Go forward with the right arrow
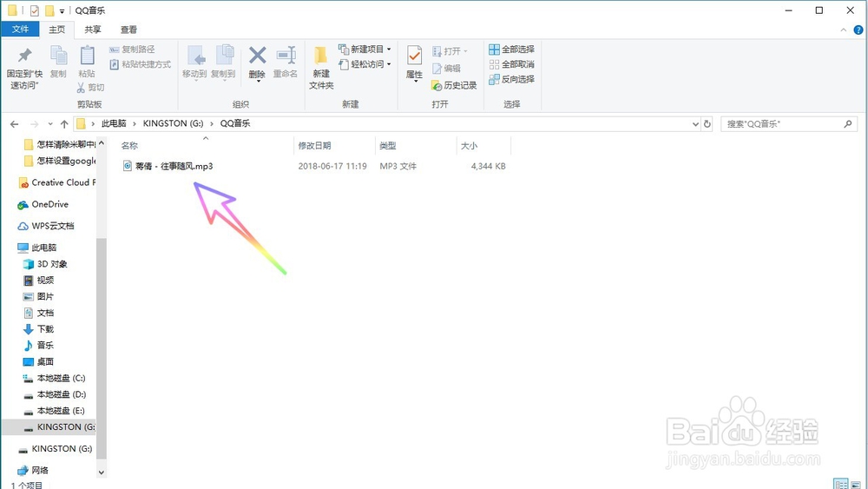The width and height of the screenshot is (868, 489). pos(35,124)
